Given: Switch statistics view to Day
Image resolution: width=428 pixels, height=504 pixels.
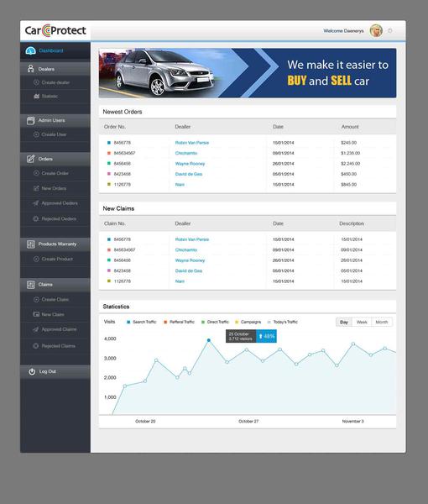Looking at the screenshot, I should pos(344,322).
